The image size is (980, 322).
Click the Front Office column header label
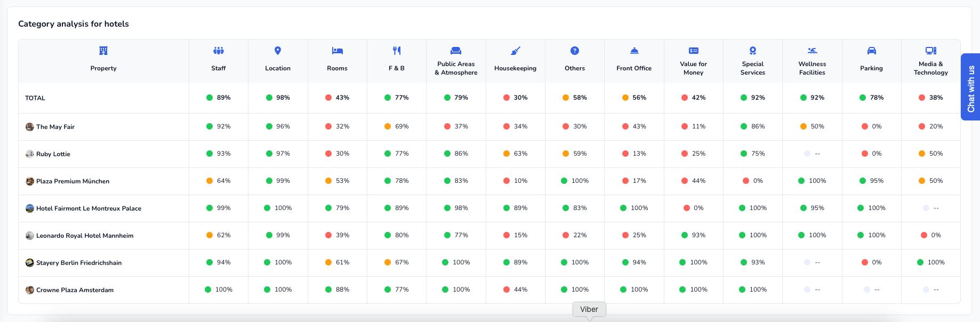click(634, 68)
